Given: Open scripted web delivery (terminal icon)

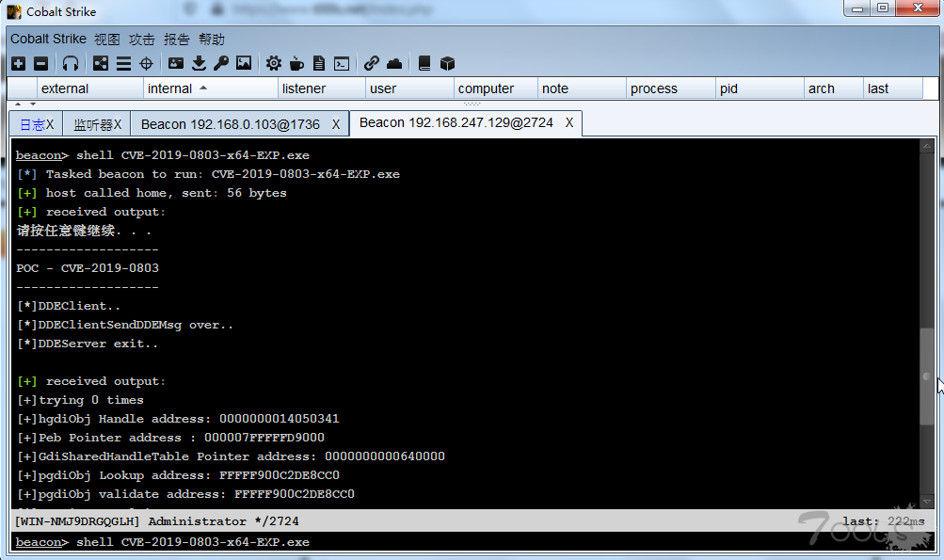Looking at the screenshot, I should [342, 63].
